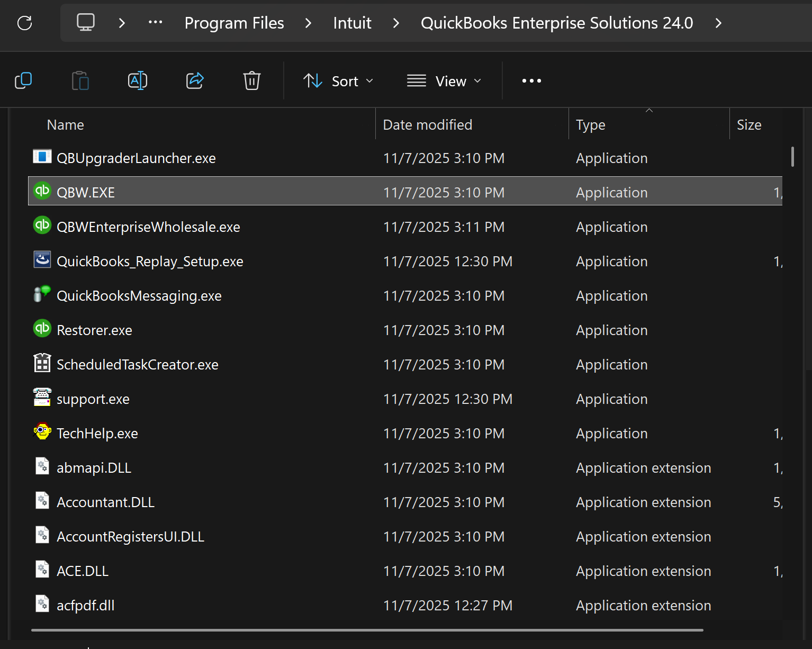Click the QBWEnterpriseWholesale.exe file name
The width and height of the screenshot is (812, 649).
148,227
